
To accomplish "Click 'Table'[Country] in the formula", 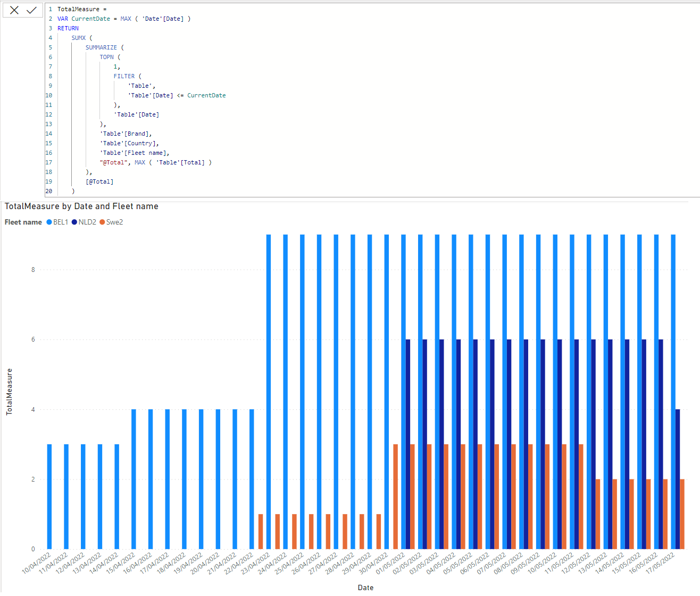I will tap(129, 143).
